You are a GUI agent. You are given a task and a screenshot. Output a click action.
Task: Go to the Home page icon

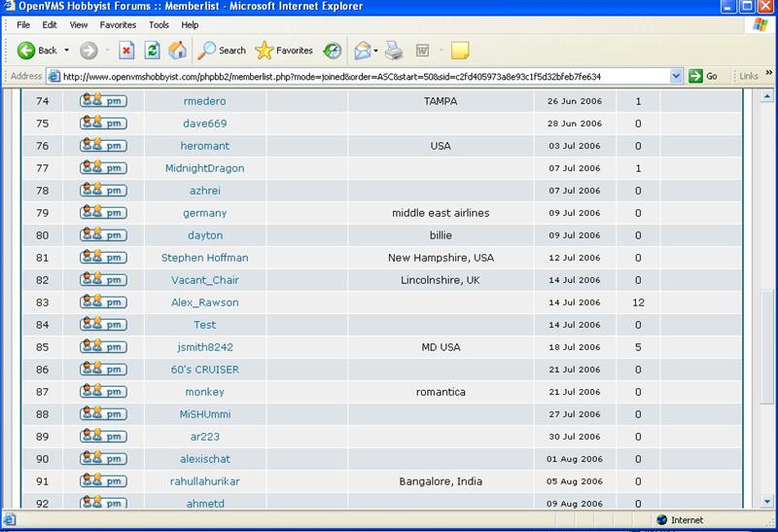click(x=177, y=51)
